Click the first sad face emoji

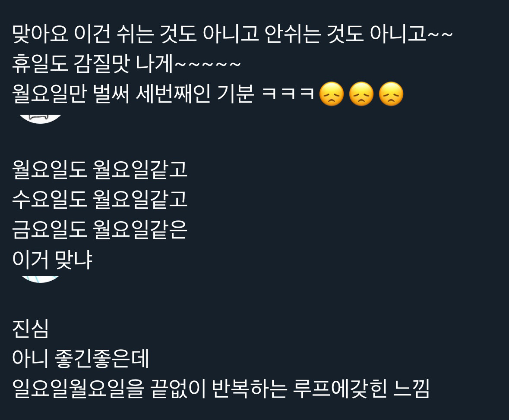pos(332,94)
